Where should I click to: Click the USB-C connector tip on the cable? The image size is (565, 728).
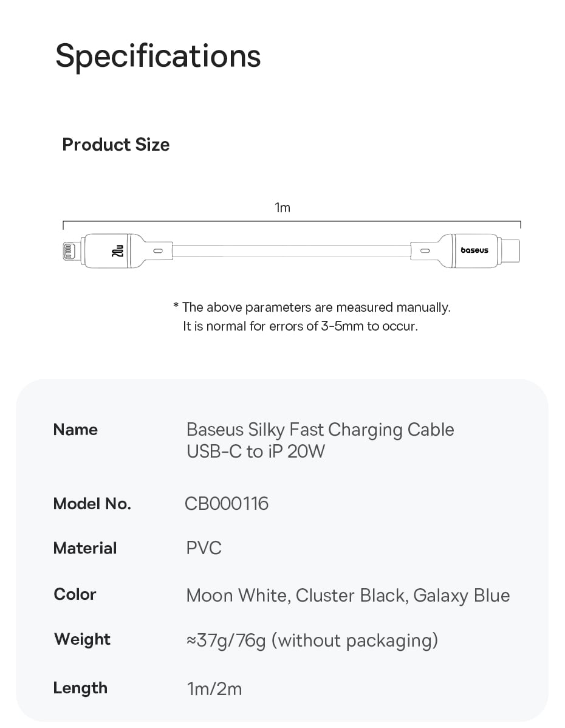coord(510,250)
